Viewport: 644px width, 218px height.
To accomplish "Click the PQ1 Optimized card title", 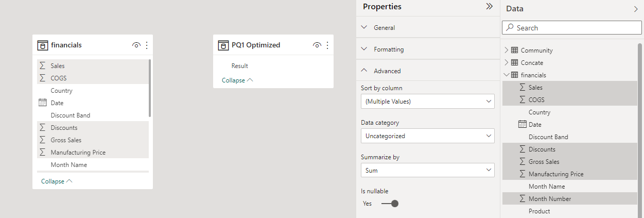I will pos(256,45).
